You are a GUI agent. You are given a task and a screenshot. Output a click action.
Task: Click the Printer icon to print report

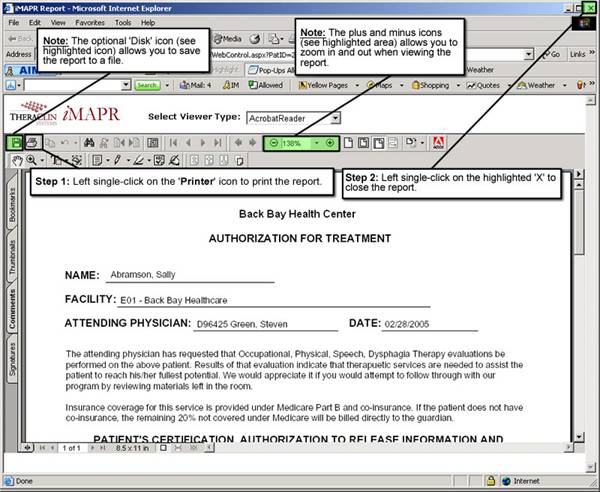(32, 143)
